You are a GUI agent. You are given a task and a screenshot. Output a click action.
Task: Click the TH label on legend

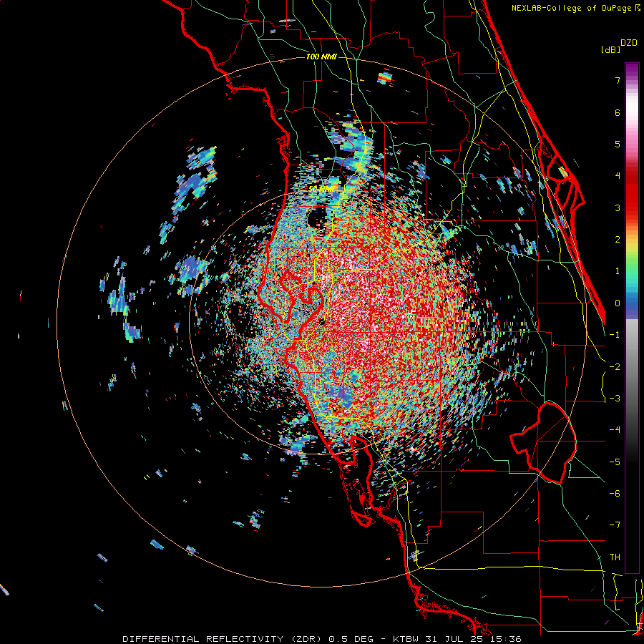(615, 557)
